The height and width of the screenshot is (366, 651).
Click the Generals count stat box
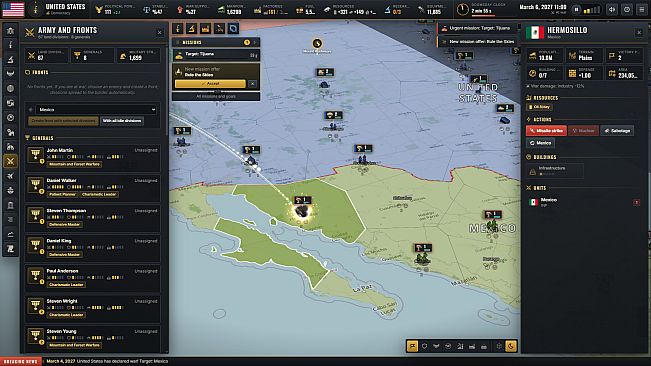pyautogui.click(x=92, y=56)
